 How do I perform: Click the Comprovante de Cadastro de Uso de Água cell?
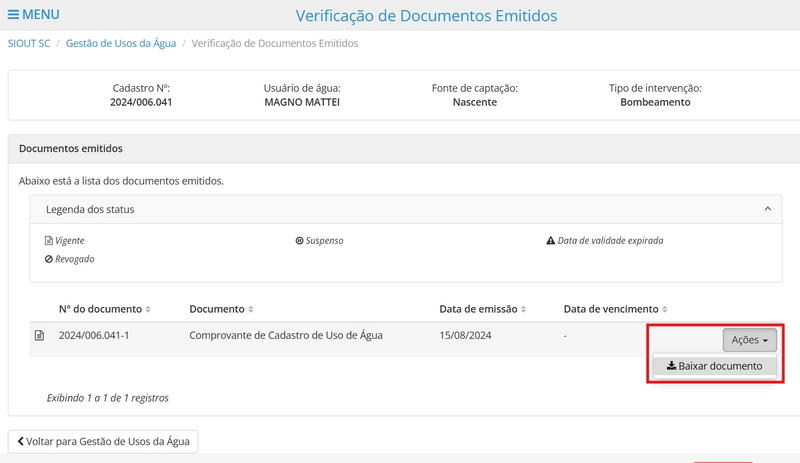285,335
